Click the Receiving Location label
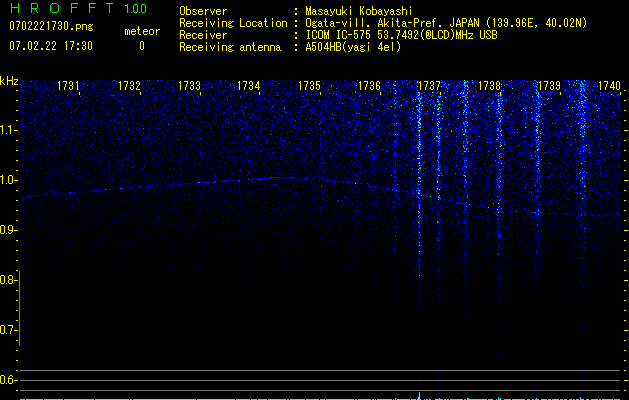 point(232,23)
